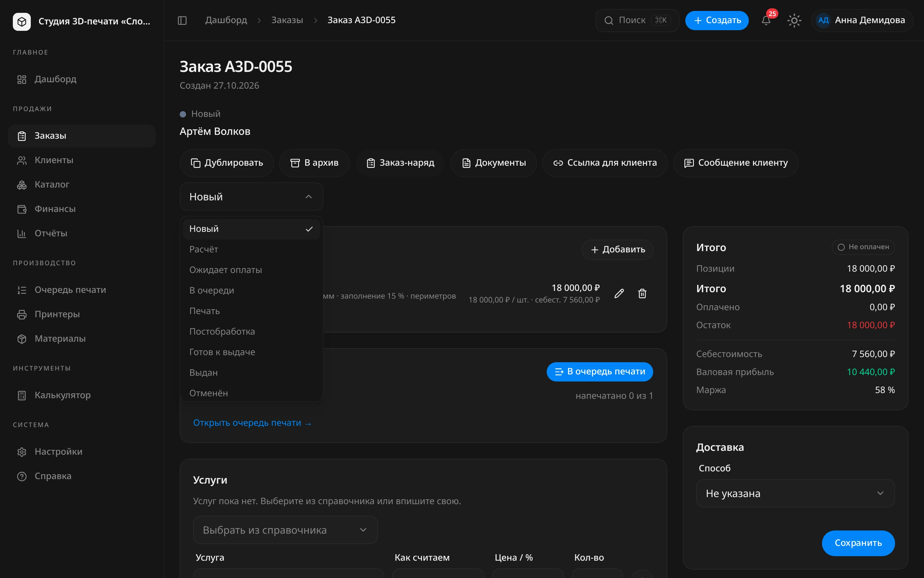This screenshot has height=578, width=924.
Task: Open Отчёты in the sidebar
Action: [x=82, y=233]
